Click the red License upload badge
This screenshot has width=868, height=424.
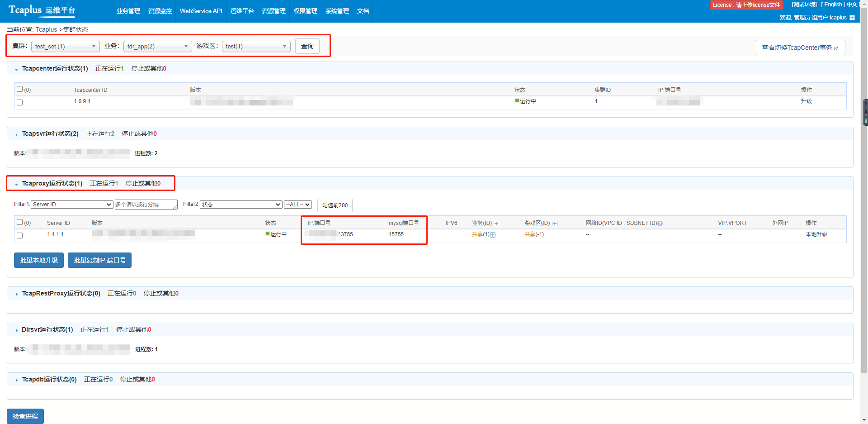746,5
